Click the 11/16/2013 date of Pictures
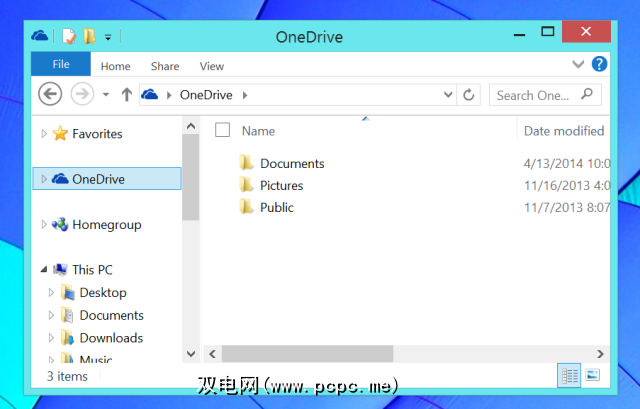This screenshot has height=409, width=640. [x=567, y=186]
